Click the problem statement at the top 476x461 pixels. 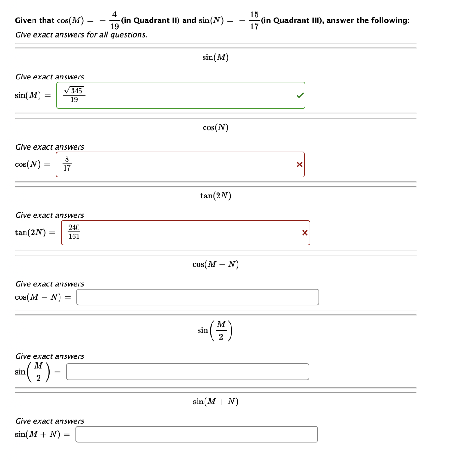click(x=212, y=20)
